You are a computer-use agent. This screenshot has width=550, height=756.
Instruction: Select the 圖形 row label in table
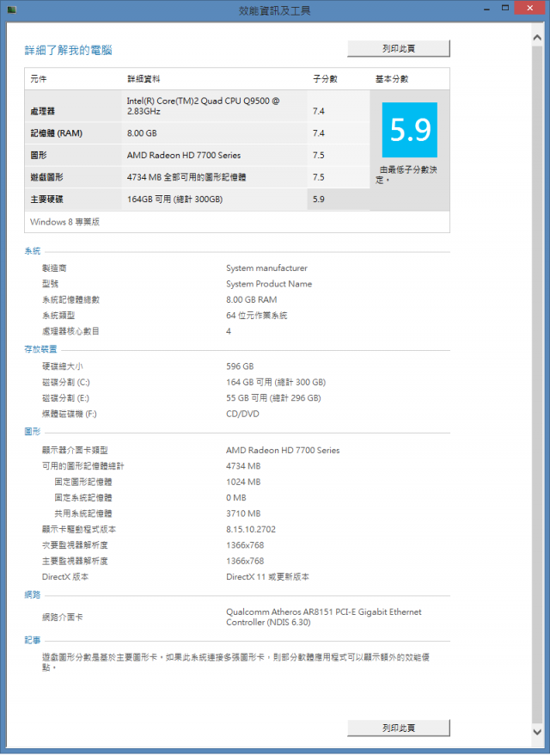point(39,156)
